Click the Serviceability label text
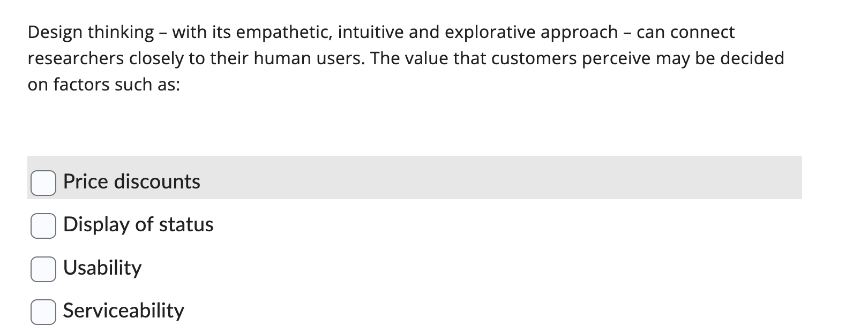Screen dimensions: 868x333 [x=123, y=311]
